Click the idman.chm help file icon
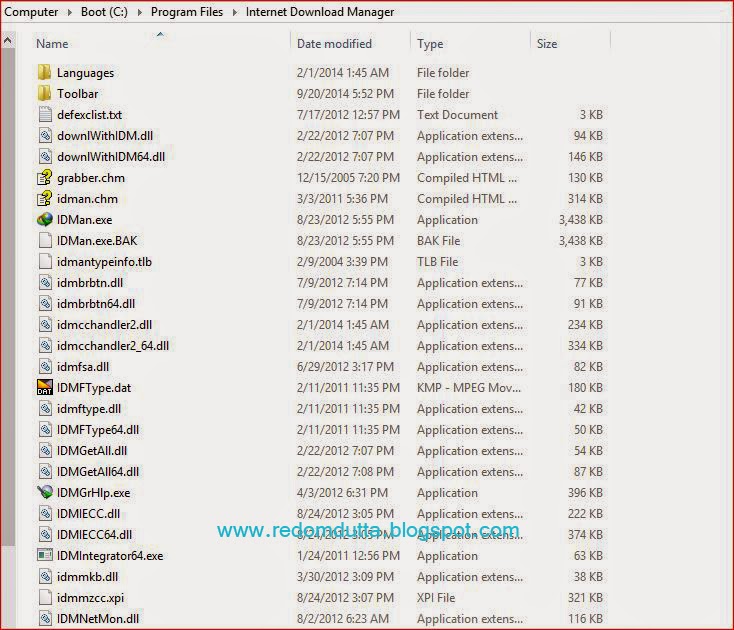This screenshot has width=734, height=630. 44,199
